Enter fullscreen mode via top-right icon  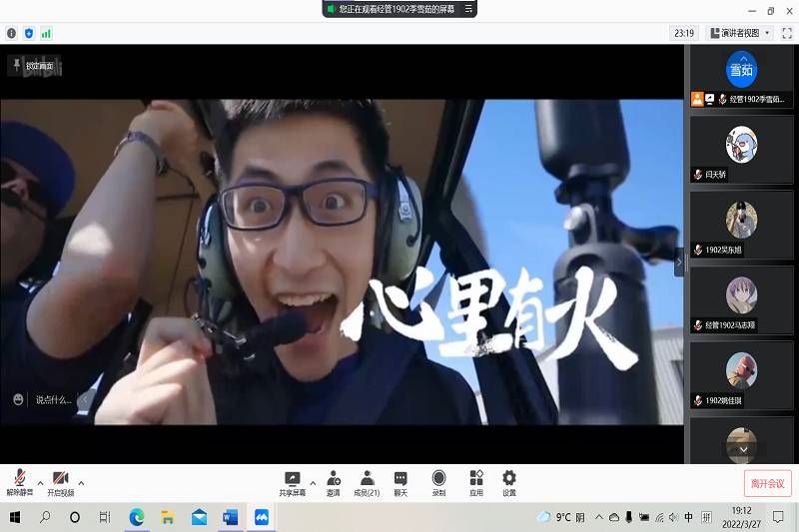[x=787, y=33]
